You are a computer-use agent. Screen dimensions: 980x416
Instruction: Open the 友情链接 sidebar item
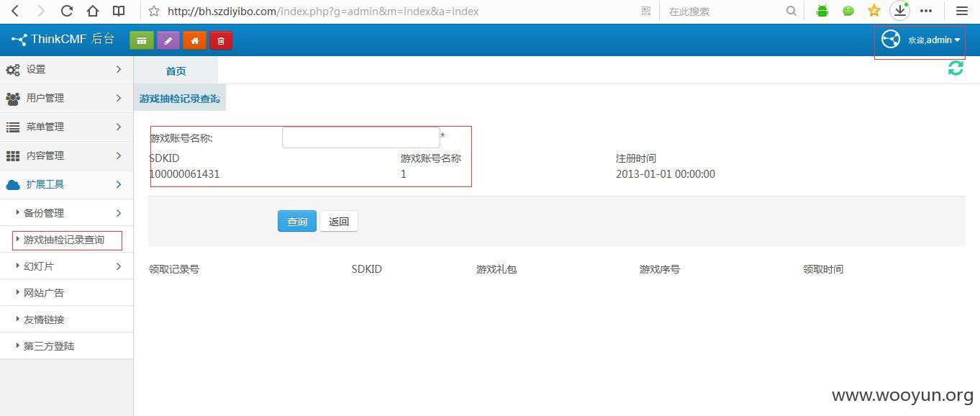pyautogui.click(x=66, y=320)
